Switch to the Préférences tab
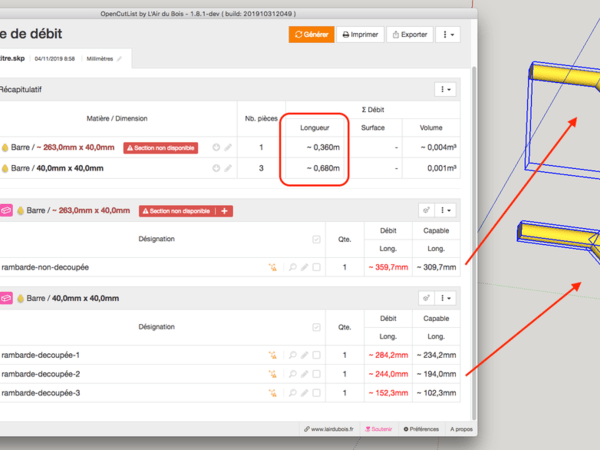600x450 pixels. point(421,429)
